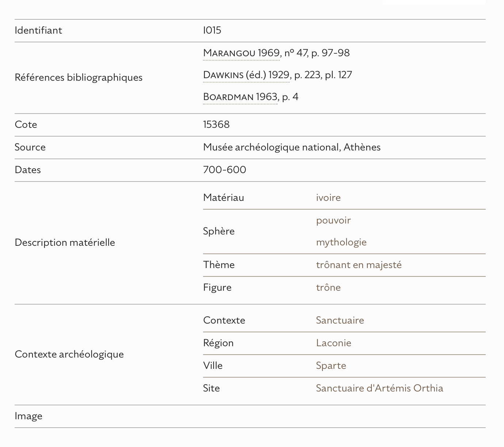Click the Références bibliographiques label
The height and width of the screenshot is (447, 504).
coord(79,77)
